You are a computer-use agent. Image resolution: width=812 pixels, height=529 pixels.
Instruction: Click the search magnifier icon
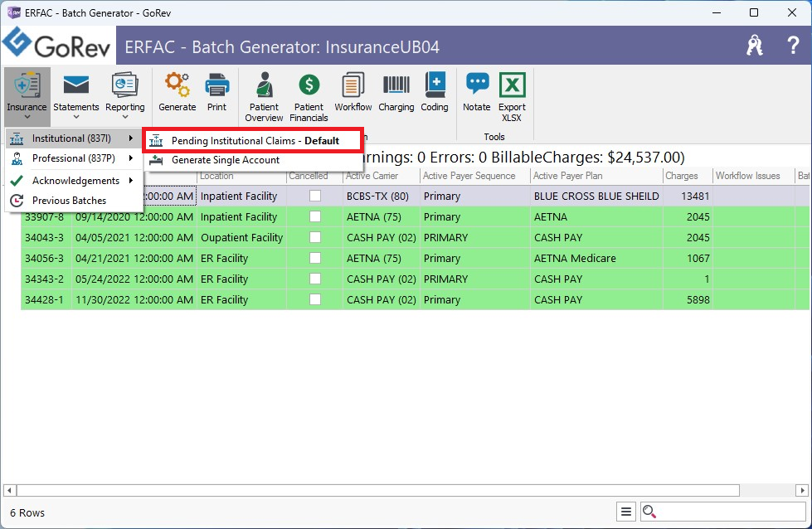coord(649,512)
